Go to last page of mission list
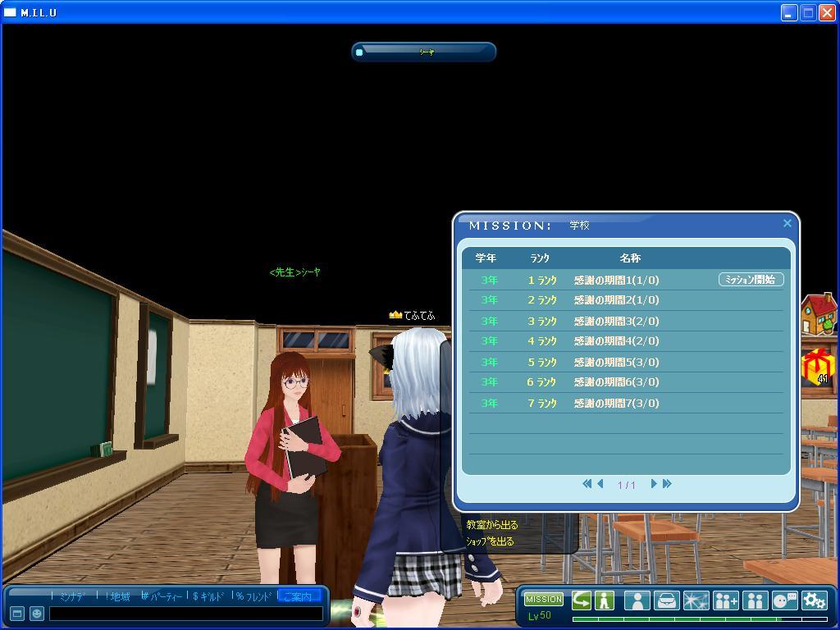This screenshot has width=840, height=630. (667, 484)
